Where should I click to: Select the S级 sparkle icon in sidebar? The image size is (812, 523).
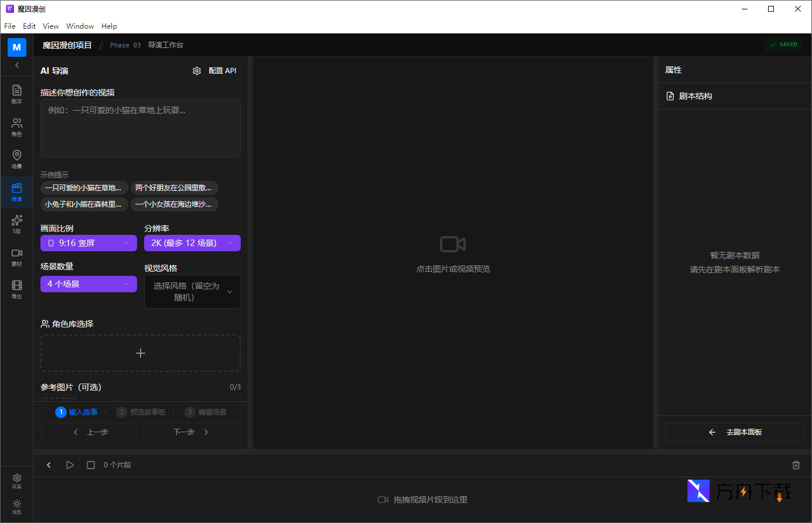pos(16,223)
